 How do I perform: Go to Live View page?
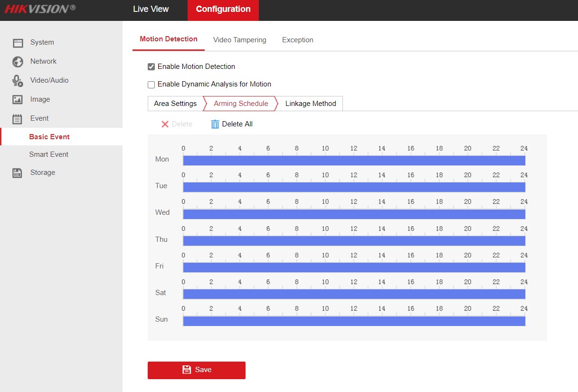coord(151,10)
